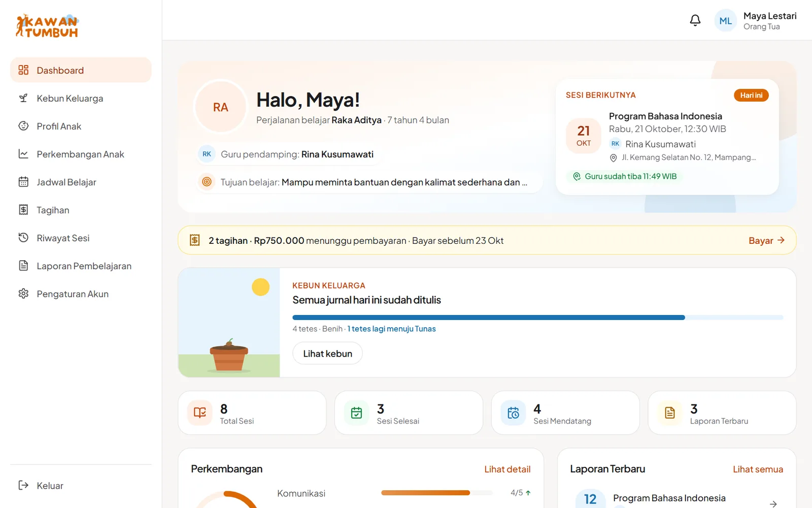This screenshot has width=812, height=508.
Task: Click the 12 date tile in Laporan Terbaru
Action: [590, 499]
